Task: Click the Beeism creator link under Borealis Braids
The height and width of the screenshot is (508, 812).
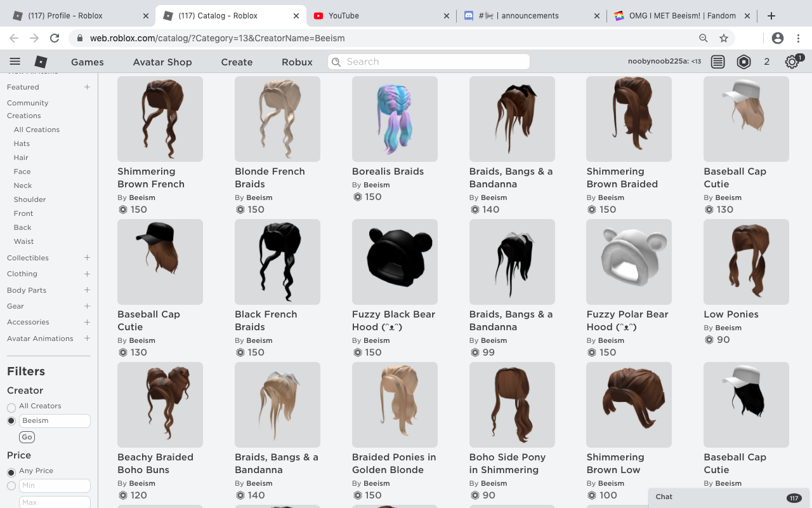Action: [x=377, y=185]
